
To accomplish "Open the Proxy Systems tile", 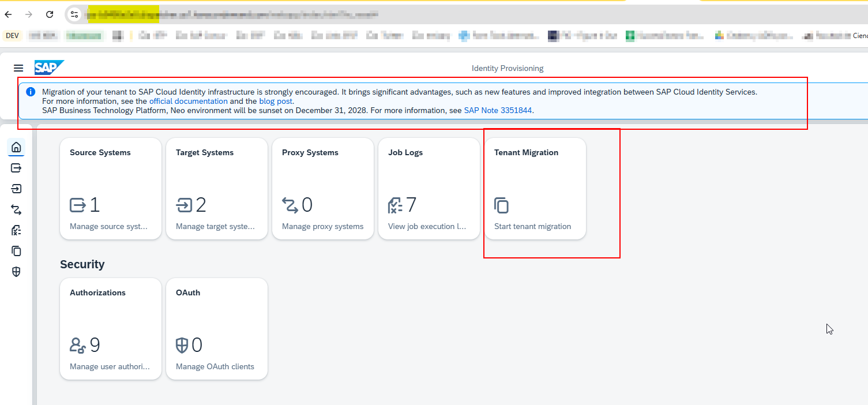I will 323,189.
